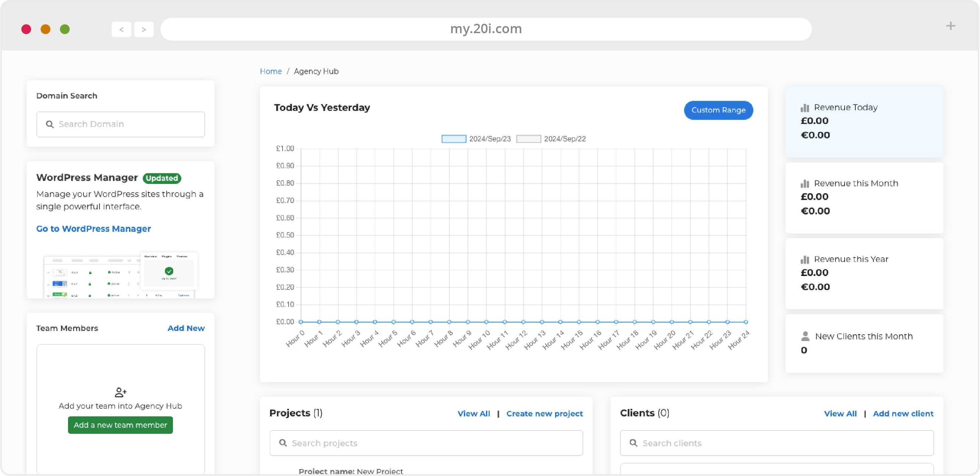Click Go to WordPress Manager link
The width and height of the screenshot is (980, 476).
click(94, 229)
